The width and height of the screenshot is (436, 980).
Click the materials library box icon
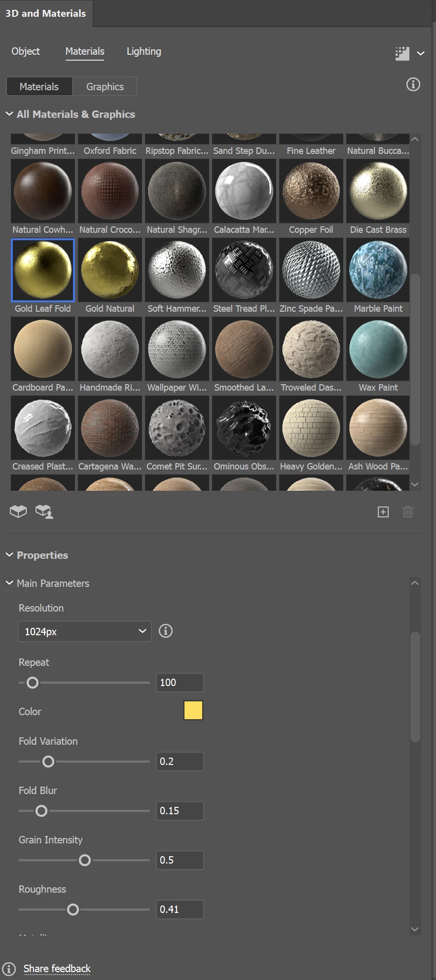tap(18, 511)
